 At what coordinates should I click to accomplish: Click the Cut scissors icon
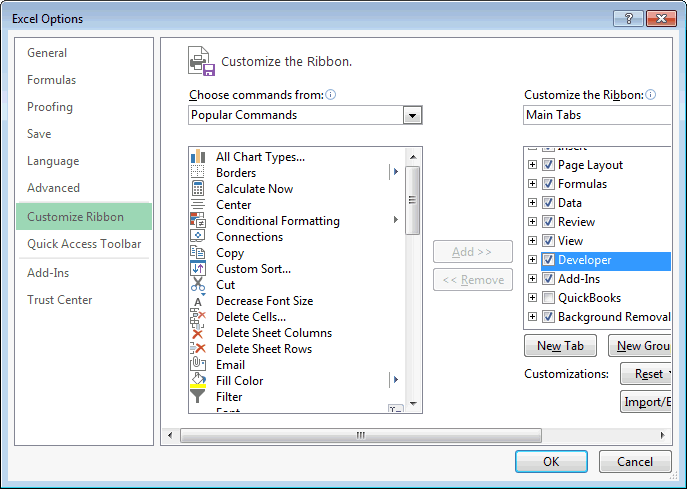(x=198, y=284)
